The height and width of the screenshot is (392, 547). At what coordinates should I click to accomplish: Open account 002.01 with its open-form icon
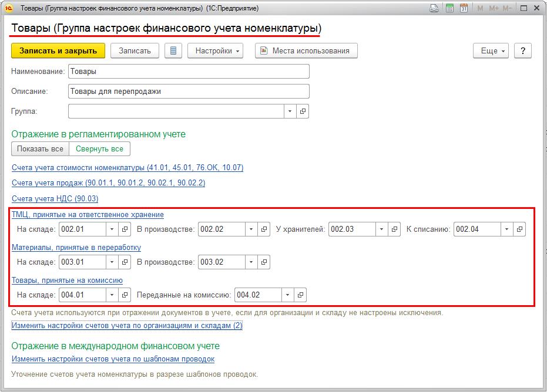click(125, 229)
